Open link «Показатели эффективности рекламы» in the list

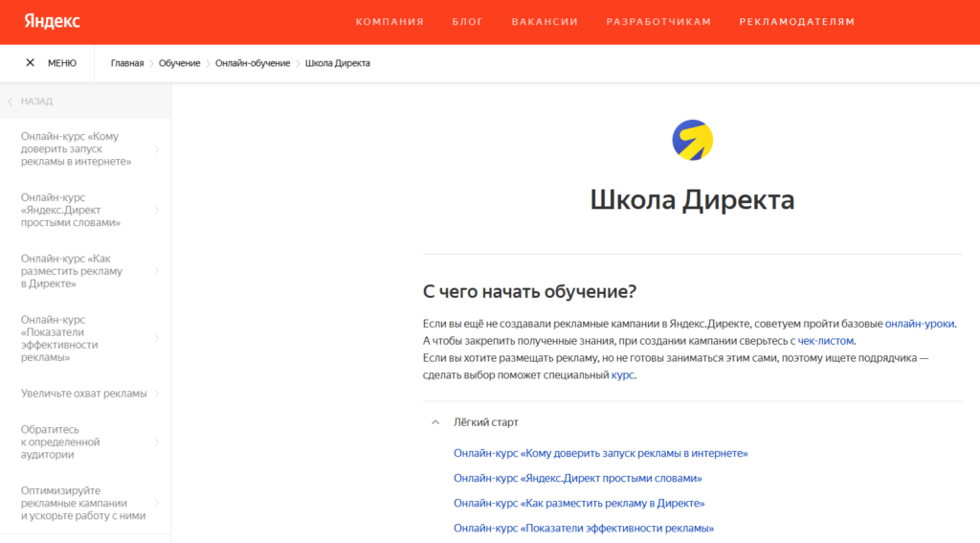[x=583, y=528]
